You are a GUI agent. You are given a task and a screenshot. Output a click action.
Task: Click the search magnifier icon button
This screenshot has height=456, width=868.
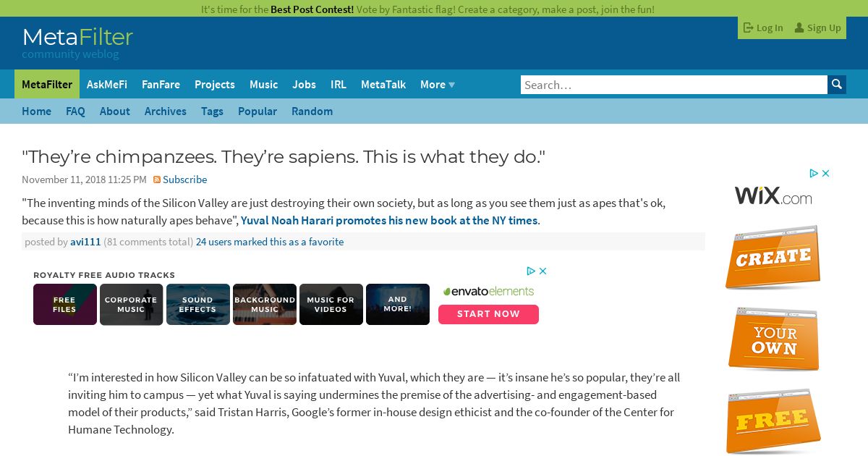(837, 85)
